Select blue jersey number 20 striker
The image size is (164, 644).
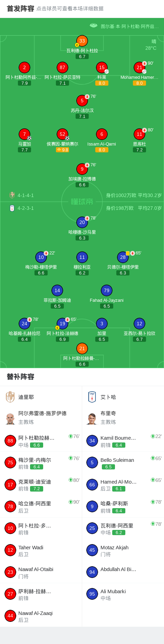click(x=82, y=222)
